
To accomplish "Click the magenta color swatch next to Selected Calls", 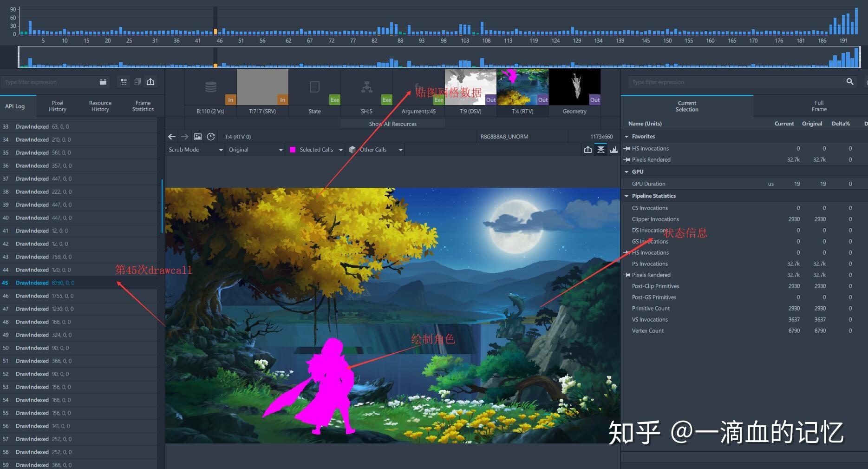I will (293, 149).
